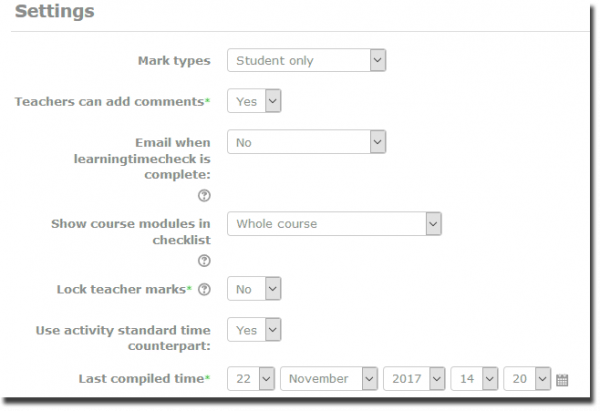Image resolution: width=600 pixels, height=411 pixels.
Task: Open the 2017 year dropdown
Action: click(x=412, y=379)
